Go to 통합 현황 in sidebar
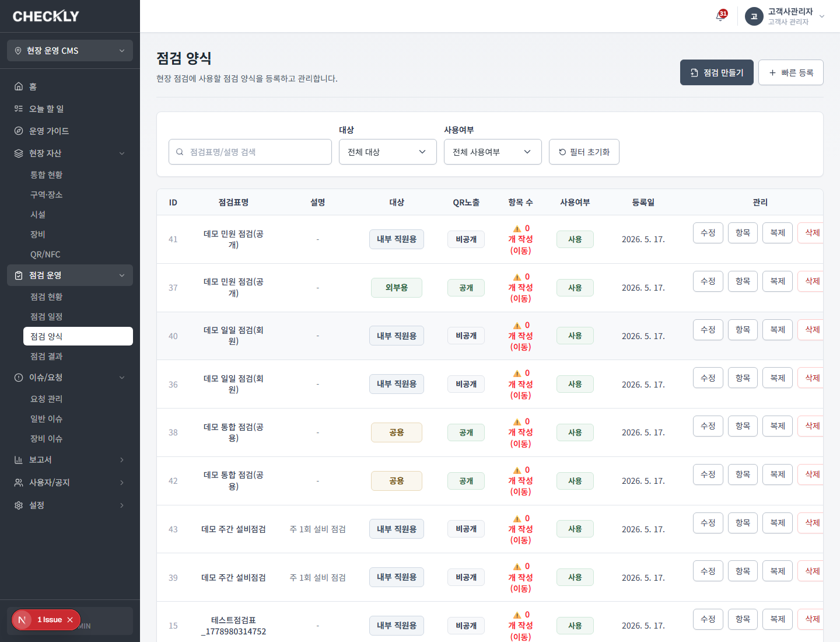840x642 pixels. 78,175
